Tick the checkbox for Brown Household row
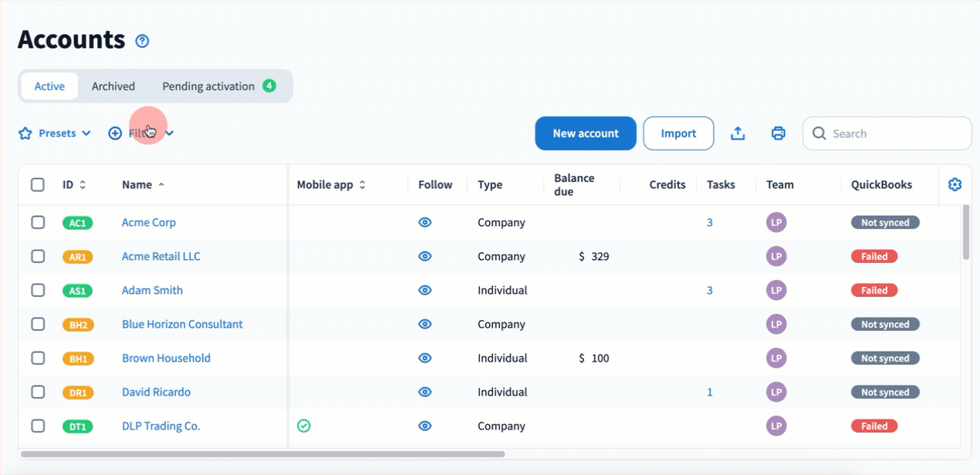The image size is (980, 475). point(38,359)
